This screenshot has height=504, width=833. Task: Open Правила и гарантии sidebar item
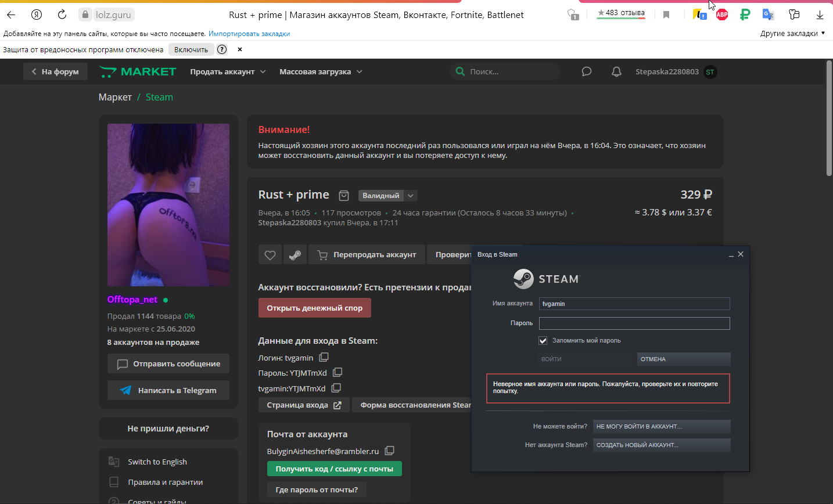166,482
